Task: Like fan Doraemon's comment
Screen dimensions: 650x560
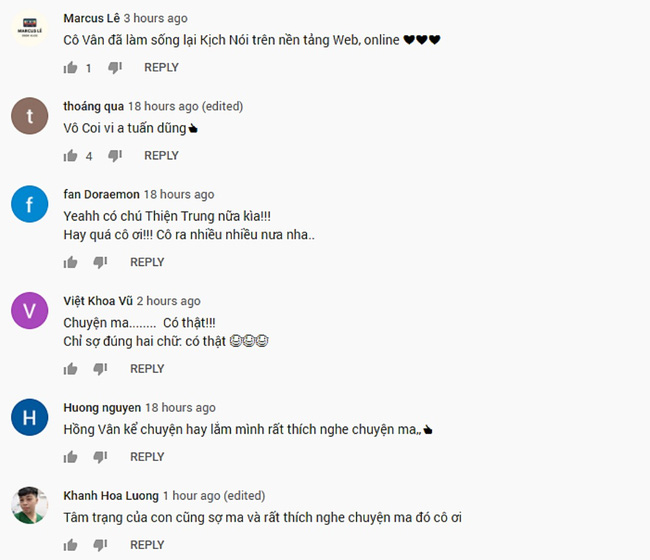Action: [70, 262]
